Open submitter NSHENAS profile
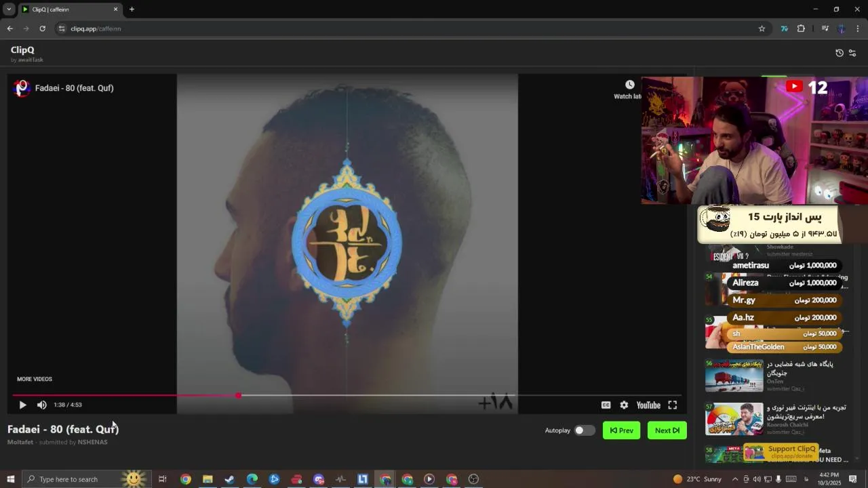This screenshot has width=868, height=488. [92, 442]
